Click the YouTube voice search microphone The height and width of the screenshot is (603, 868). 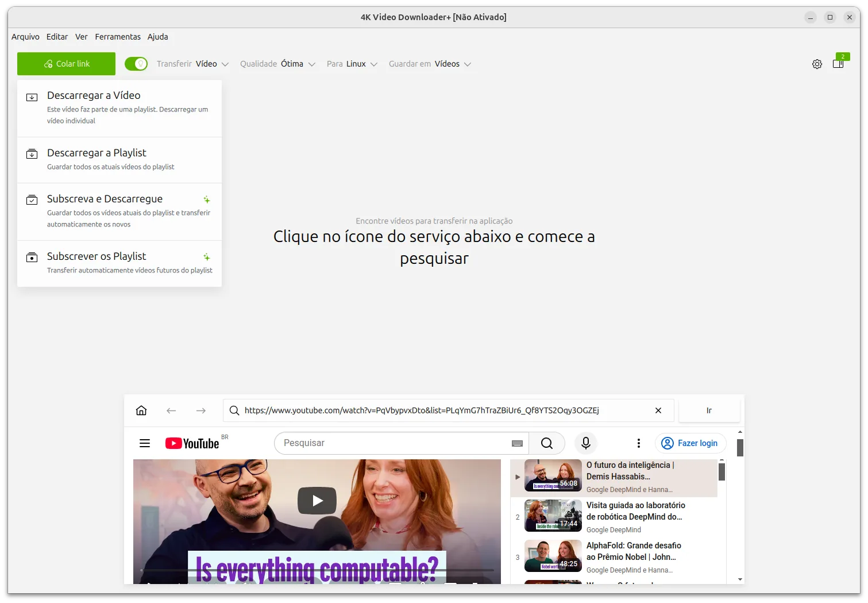click(x=585, y=443)
